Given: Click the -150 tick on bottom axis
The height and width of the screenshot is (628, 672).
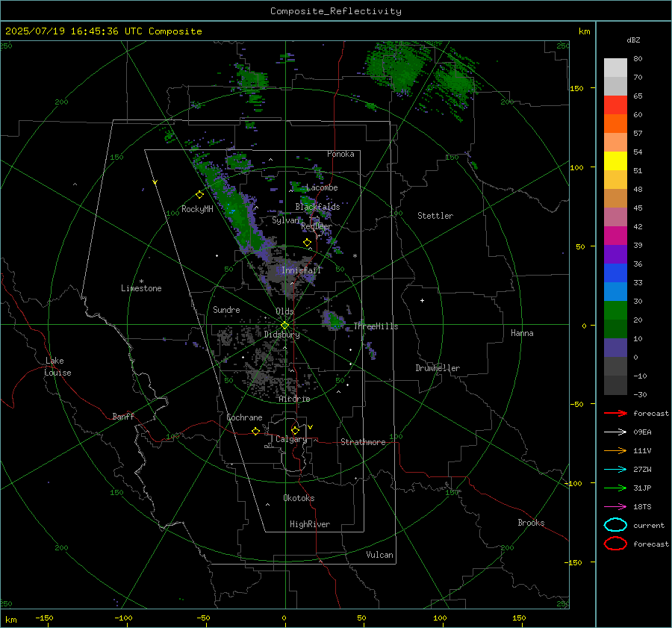Looking at the screenshot, I should pos(44,618).
